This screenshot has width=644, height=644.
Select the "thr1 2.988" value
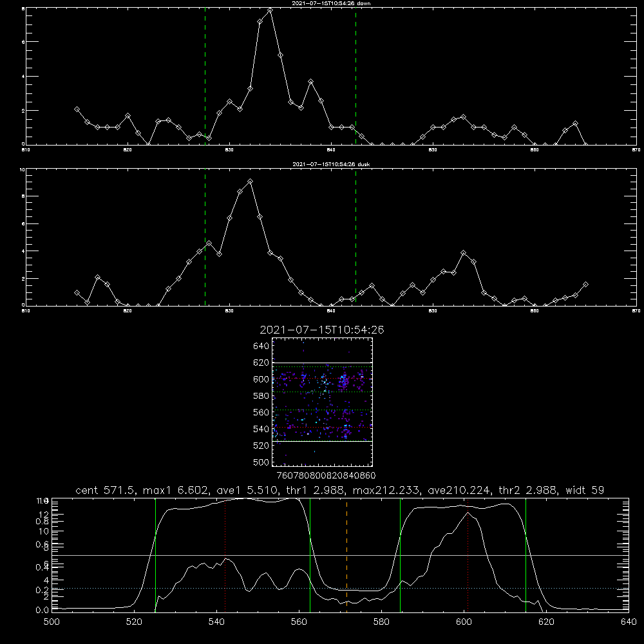317,490
